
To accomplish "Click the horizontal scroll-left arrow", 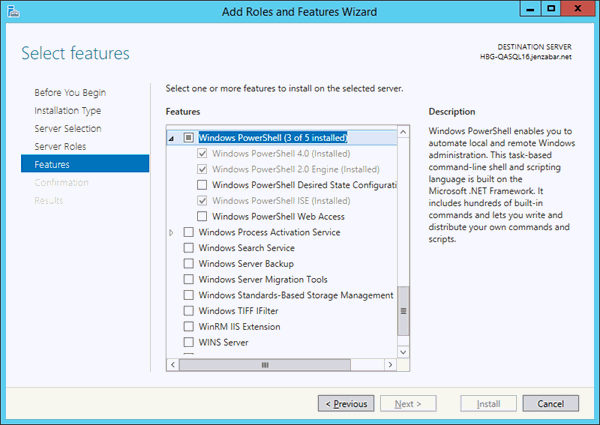I will pos(173,365).
